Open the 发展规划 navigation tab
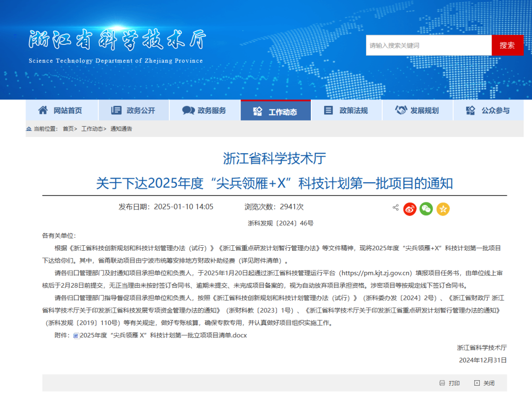 pos(417,110)
